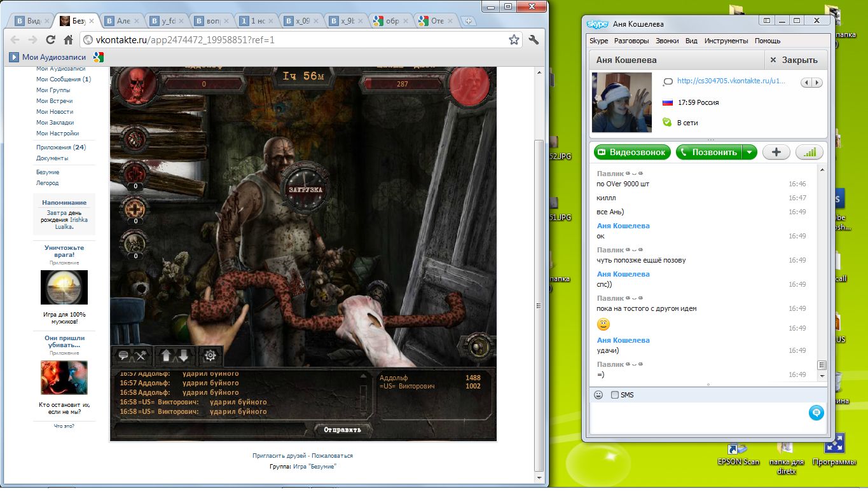Viewport: 868px width, 501px height.
Task: Open Мои Аудиозаписи bookmark
Action: pyautogui.click(x=47, y=57)
